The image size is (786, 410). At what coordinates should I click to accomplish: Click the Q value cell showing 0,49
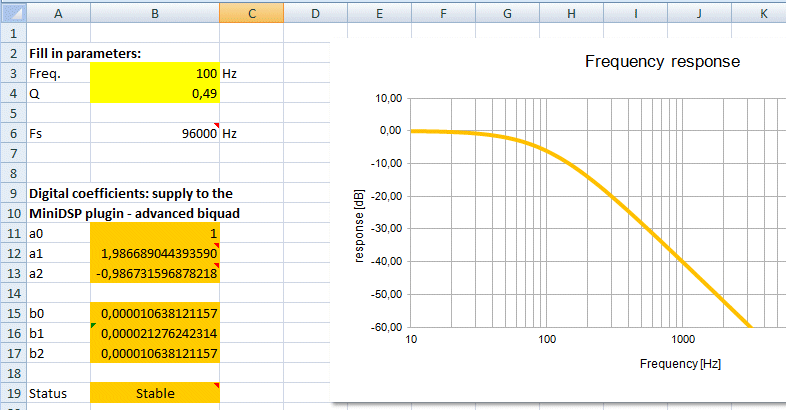(154, 93)
